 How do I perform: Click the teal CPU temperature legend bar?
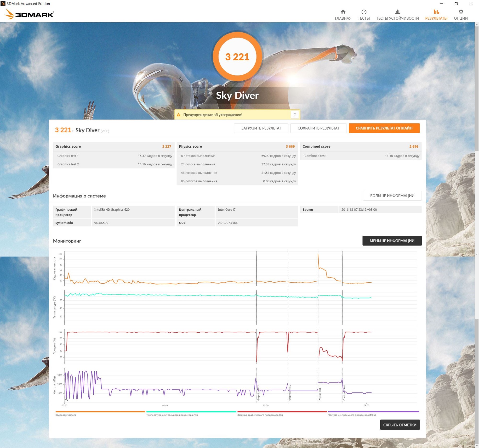(x=191, y=412)
